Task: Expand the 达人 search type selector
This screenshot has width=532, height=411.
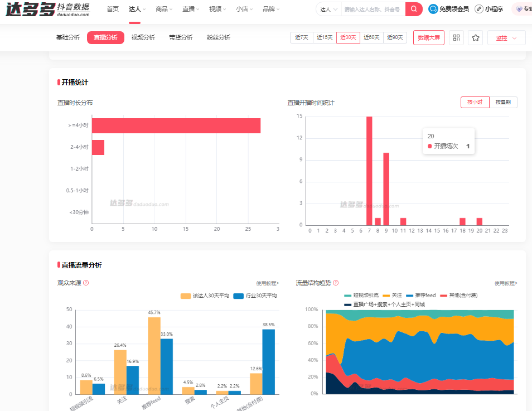Action: (x=328, y=9)
